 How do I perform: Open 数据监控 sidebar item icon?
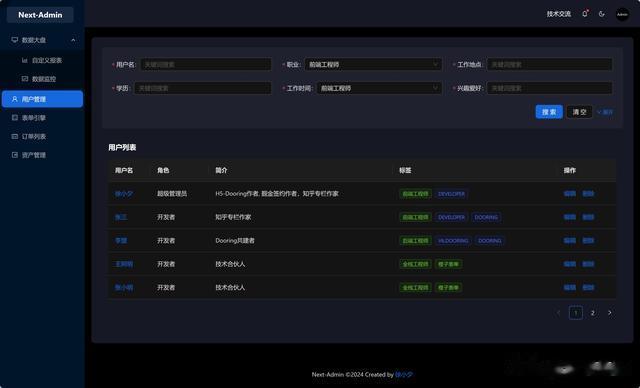(24, 78)
